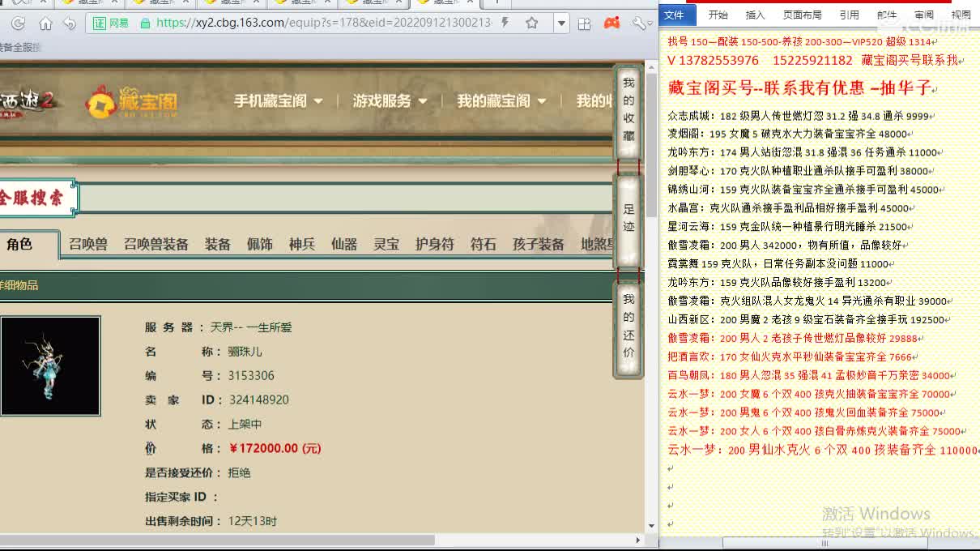Open the red game controller icon
The height and width of the screenshot is (551, 980).
click(611, 23)
